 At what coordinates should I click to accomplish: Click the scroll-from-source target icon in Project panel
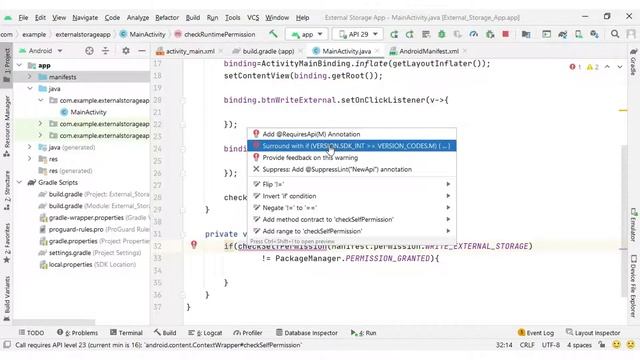[x=89, y=51]
